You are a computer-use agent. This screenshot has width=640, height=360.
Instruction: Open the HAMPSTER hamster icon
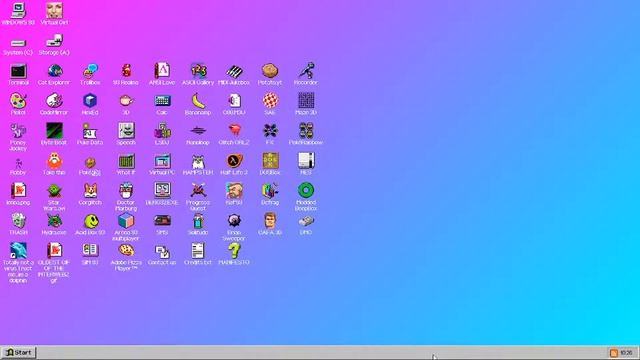tap(198, 161)
